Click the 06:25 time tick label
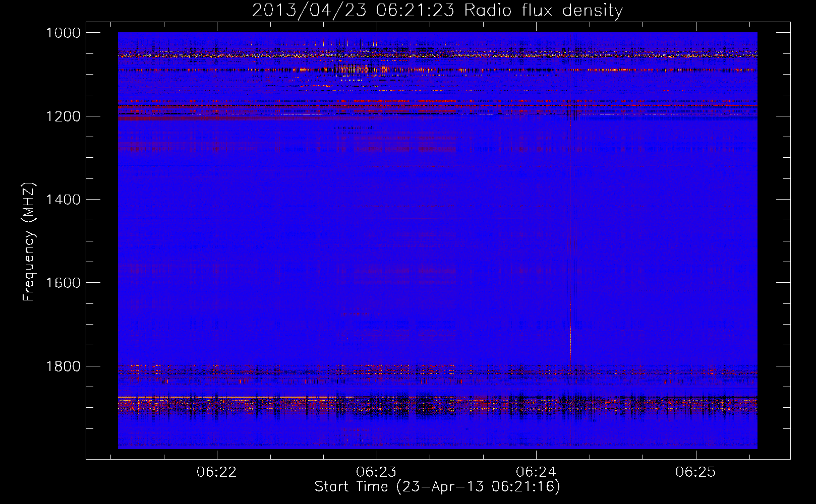Viewport: 816px width, 504px height. (x=696, y=472)
